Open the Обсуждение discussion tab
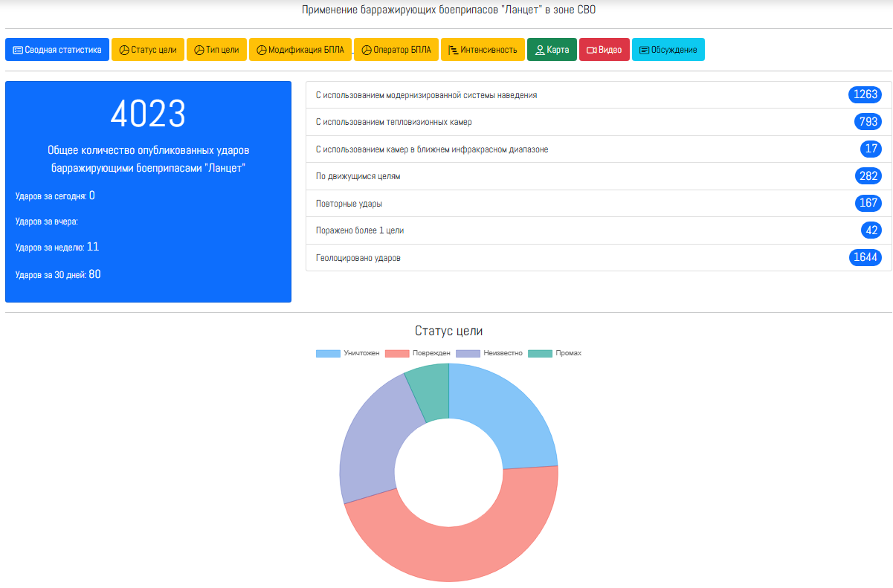Viewport: 893px width, 588px height. [668, 50]
